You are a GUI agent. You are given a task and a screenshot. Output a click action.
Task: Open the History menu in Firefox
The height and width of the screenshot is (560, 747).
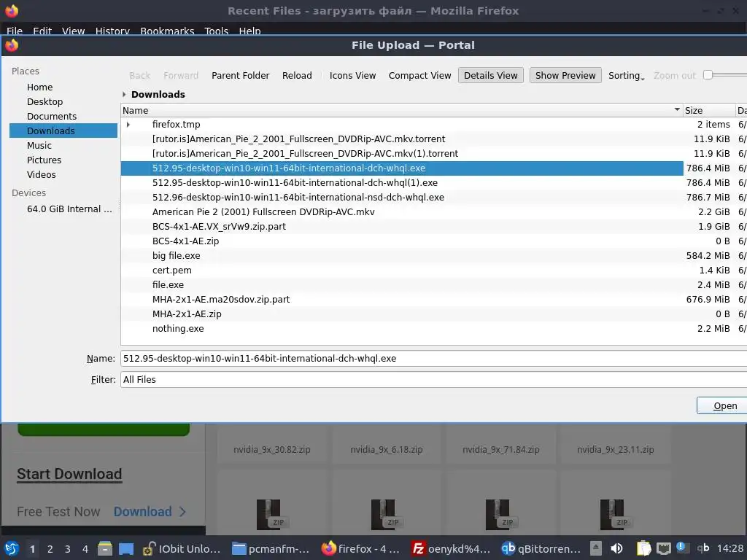112,31
